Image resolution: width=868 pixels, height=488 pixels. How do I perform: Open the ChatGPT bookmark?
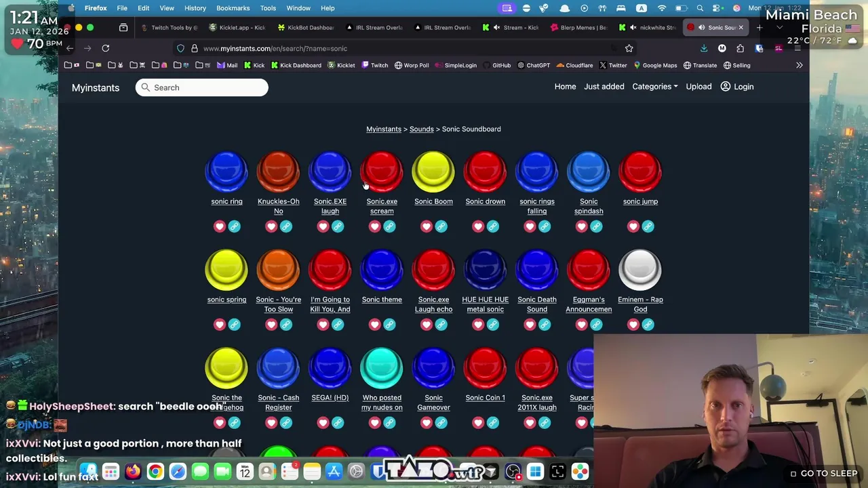(x=533, y=66)
